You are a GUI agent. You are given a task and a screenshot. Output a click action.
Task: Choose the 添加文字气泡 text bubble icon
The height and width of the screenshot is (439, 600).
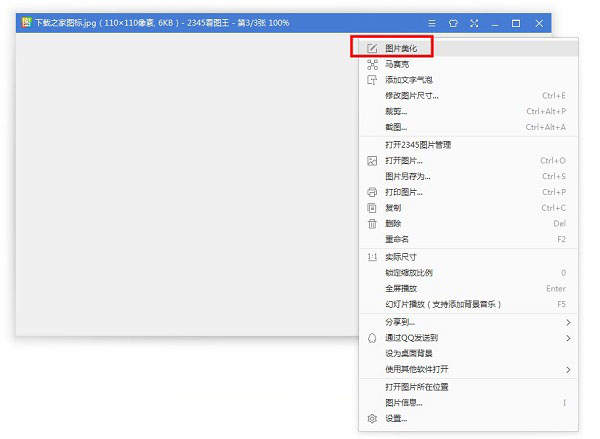tap(372, 80)
